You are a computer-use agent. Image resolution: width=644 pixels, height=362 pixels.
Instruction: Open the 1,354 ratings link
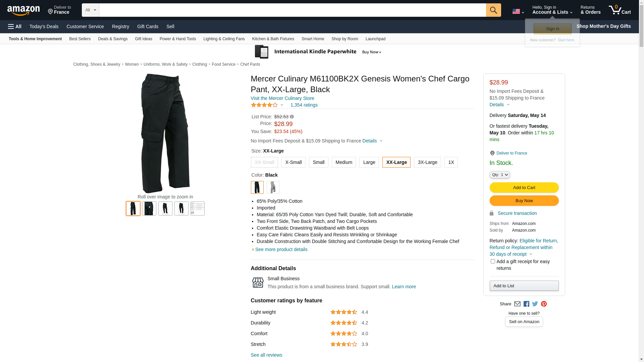click(304, 105)
